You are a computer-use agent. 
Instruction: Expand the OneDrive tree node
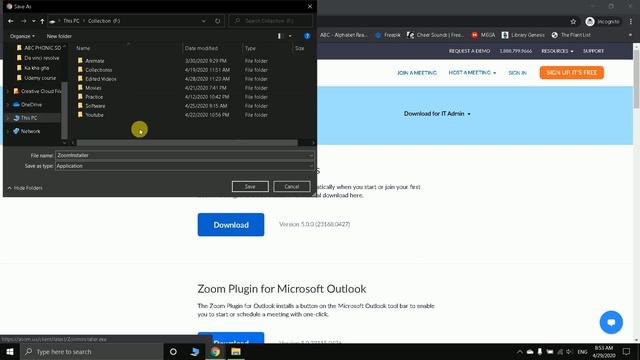(x=7, y=104)
